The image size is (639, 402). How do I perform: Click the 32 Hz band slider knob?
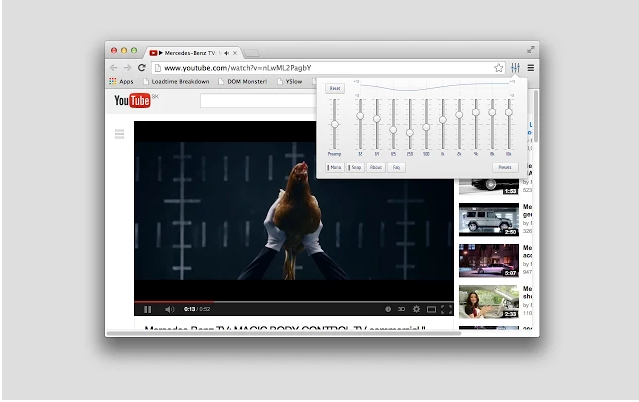coord(360,116)
